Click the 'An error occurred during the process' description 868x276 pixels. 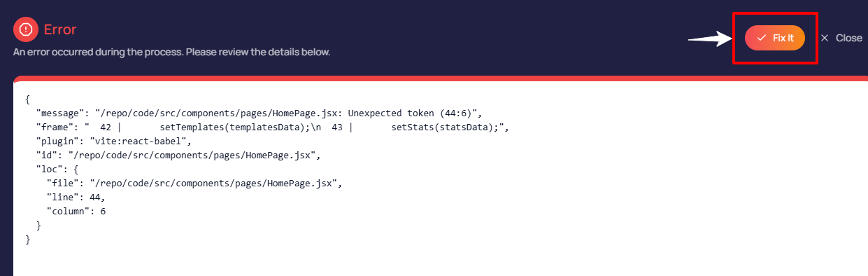point(171,53)
